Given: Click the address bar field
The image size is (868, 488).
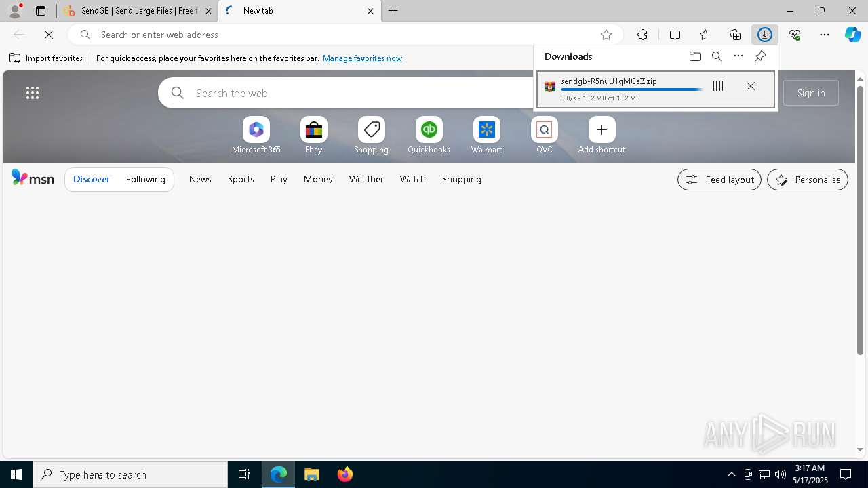Looking at the screenshot, I should (x=346, y=35).
